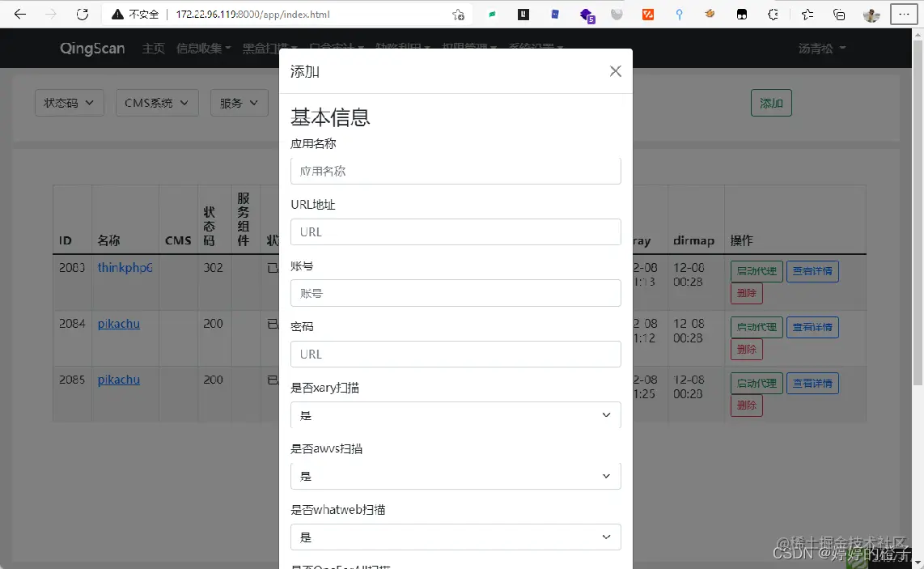This screenshot has height=569, width=924.
Task: Expand the 是否awvs扫描 select box
Action: 456,475
